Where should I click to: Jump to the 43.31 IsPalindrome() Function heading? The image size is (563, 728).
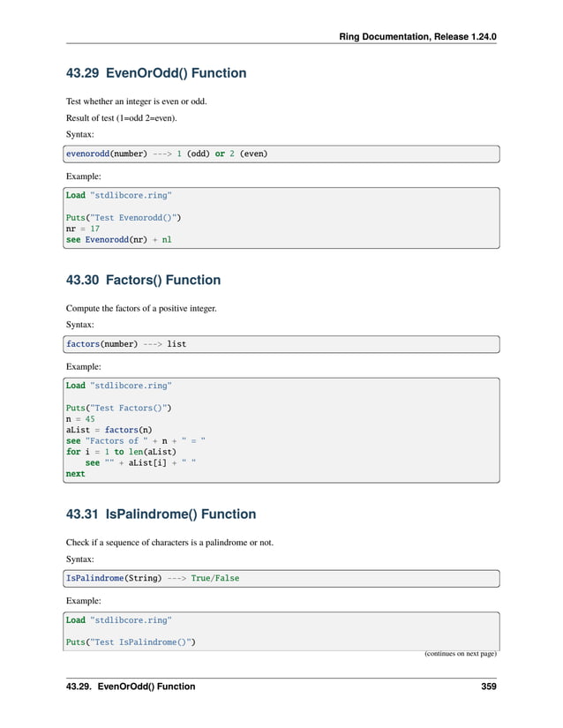[161, 514]
